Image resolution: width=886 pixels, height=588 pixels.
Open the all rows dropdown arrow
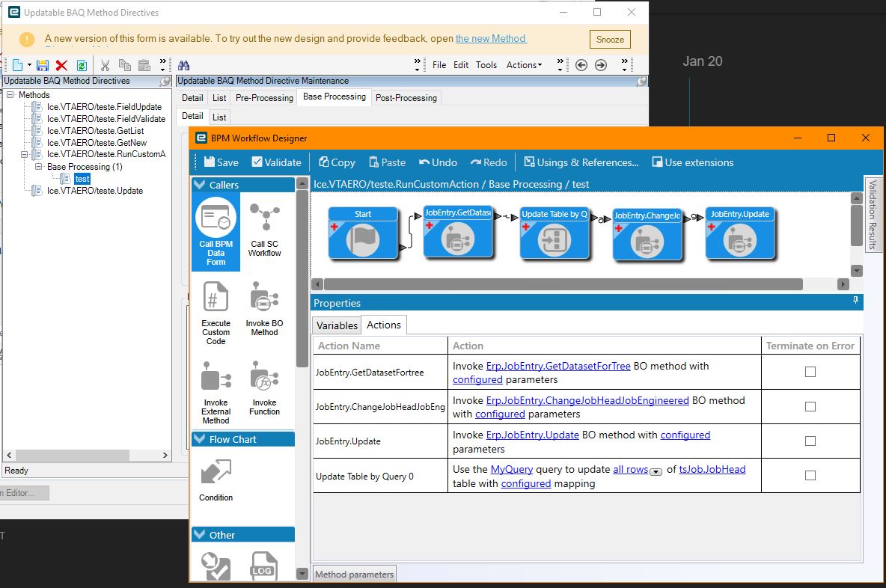point(656,472)
